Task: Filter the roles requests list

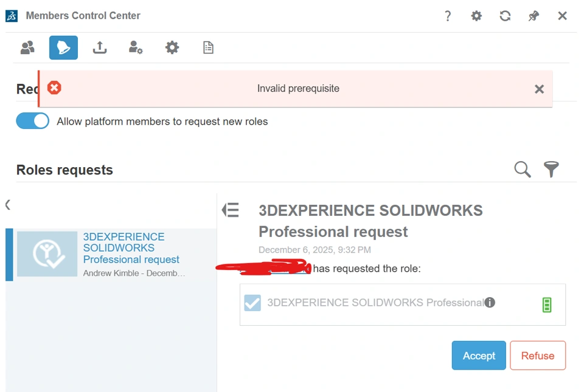Action: [551, 170]
